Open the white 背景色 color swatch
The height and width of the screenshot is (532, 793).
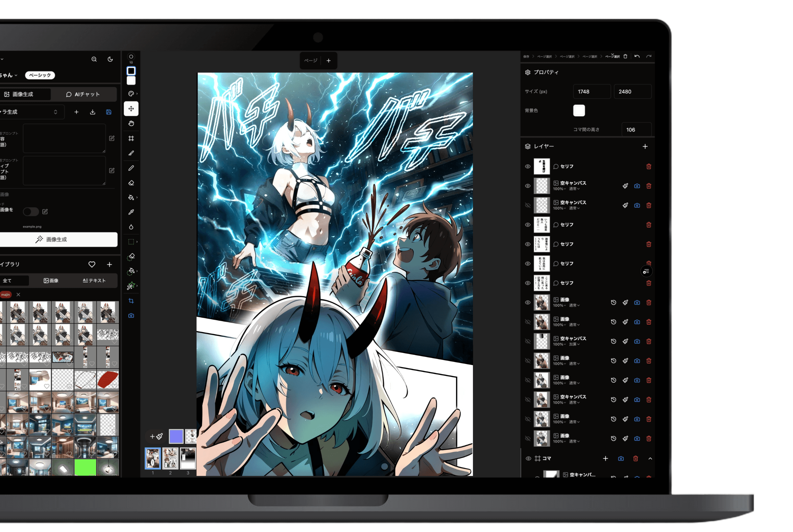(x=579, y=111)
